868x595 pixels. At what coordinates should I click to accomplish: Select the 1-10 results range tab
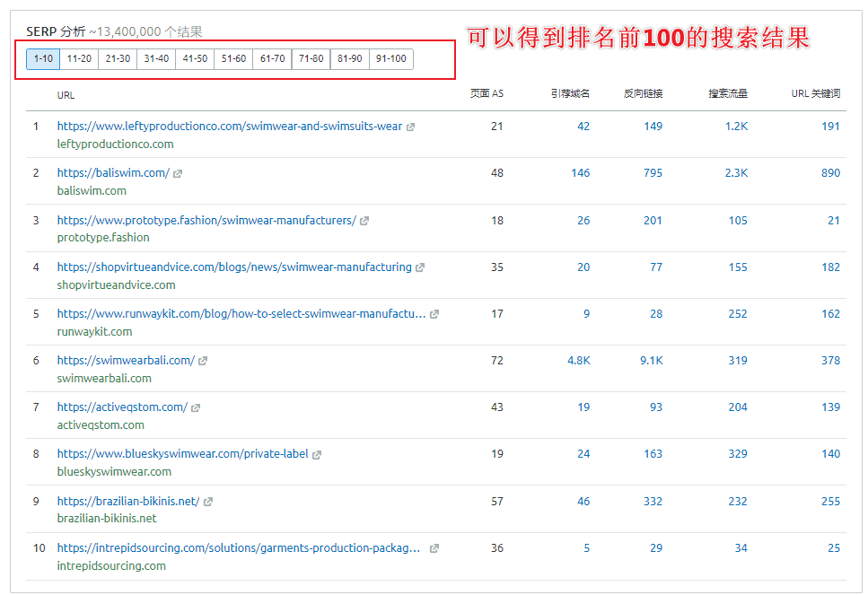tap(42, 59)
